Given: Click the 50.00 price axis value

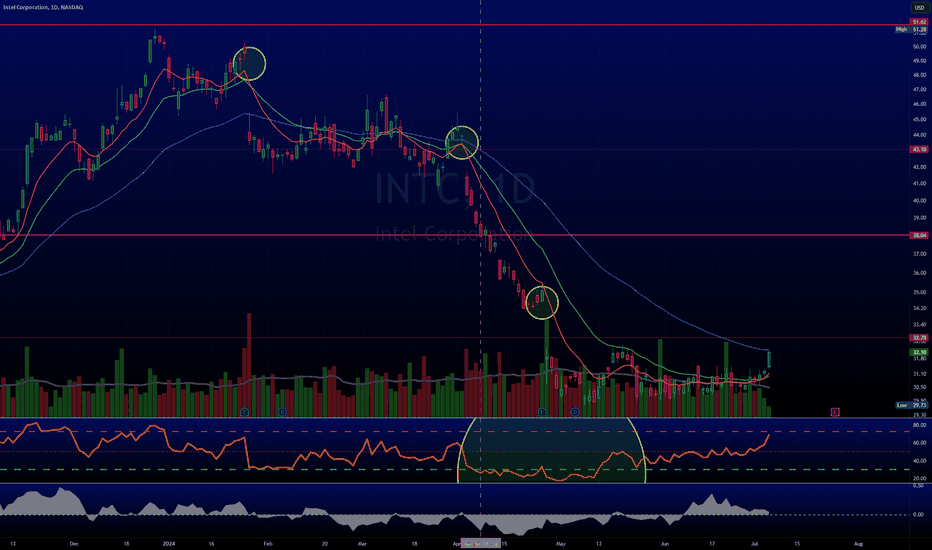Looking at the screenshot, I should point(919,46).
